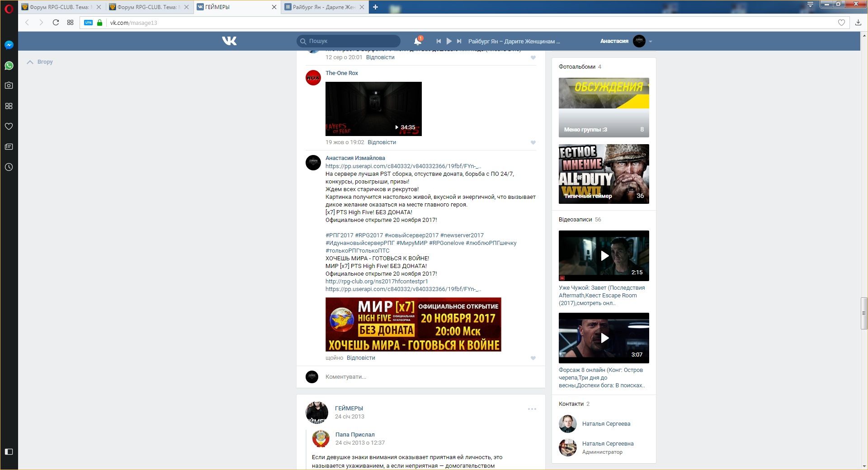This screenshot has height=470, width=868.
Task: Switch to the first Форум RPG-CLUB tab
Action: pos(61,7)
